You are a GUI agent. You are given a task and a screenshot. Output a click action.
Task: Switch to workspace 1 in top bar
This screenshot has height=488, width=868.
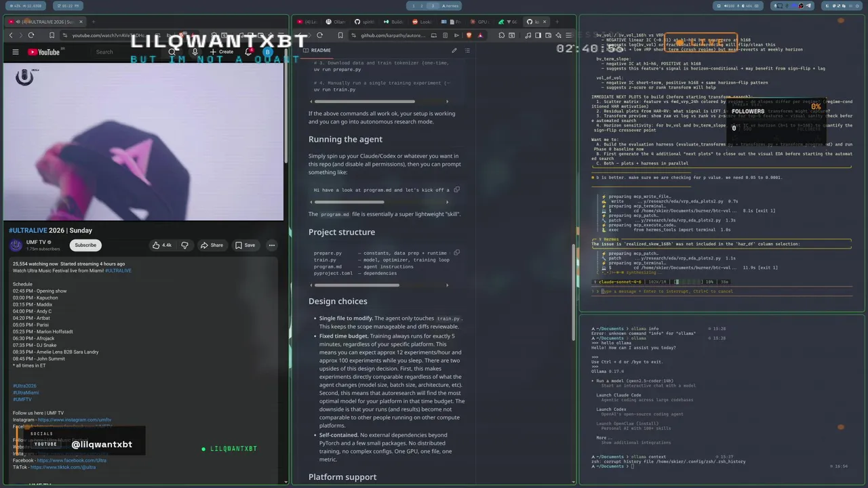tap(413, 5)
